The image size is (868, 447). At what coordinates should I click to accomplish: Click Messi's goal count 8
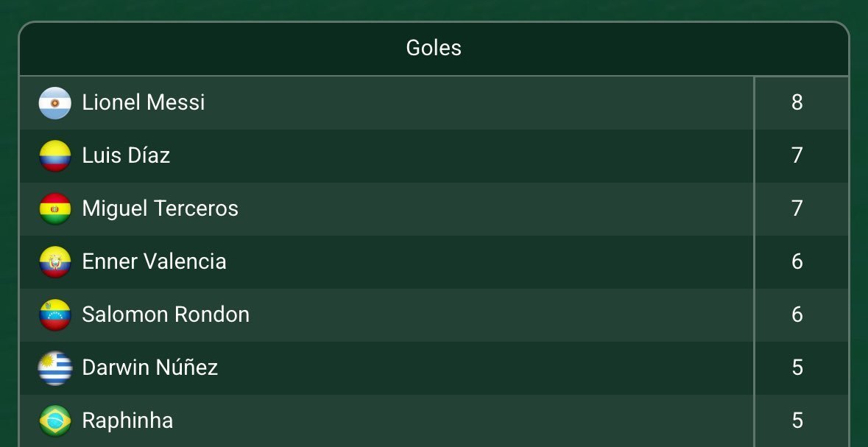pos(797,102)
